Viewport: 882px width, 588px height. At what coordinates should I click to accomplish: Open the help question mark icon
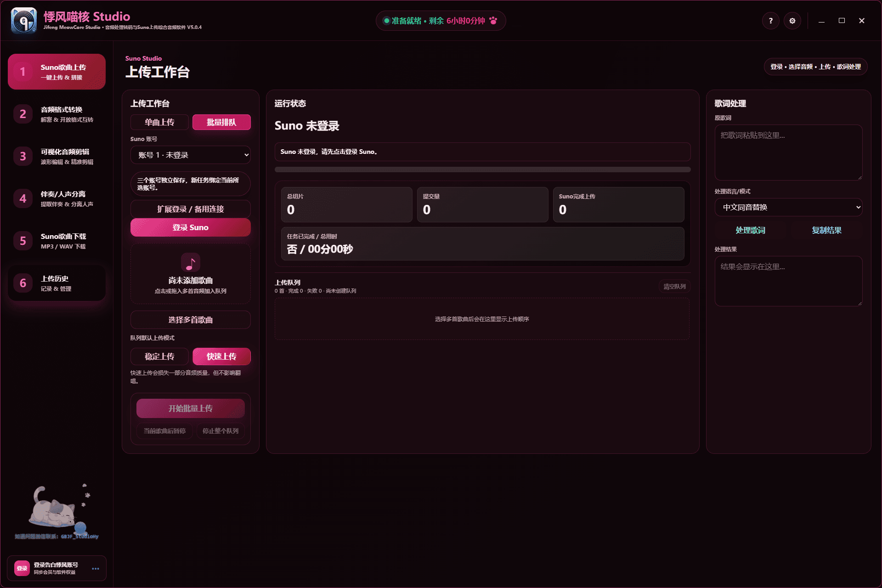tap(770, 21)
